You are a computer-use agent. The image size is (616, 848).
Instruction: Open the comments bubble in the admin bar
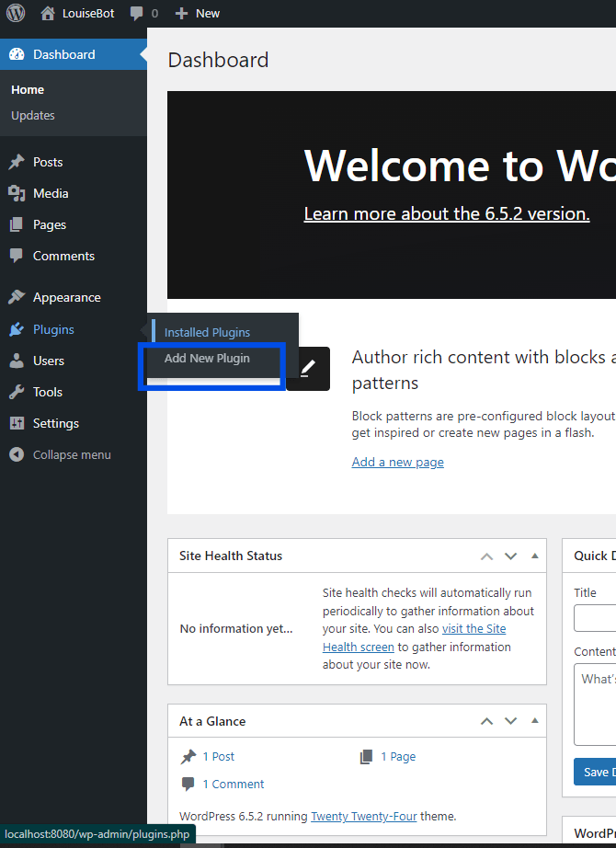[x=136, y=14]
